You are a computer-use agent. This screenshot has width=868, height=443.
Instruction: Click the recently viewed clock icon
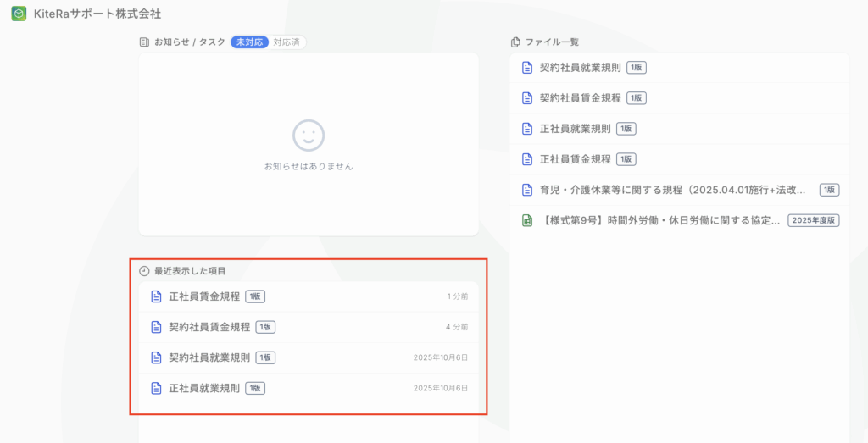pyautogui.click(x=144, y=271)
